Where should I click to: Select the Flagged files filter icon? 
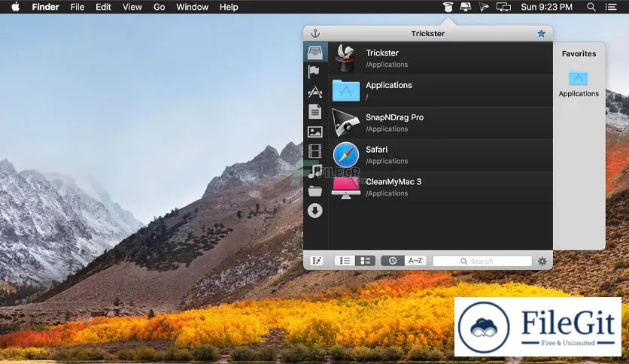314,72
